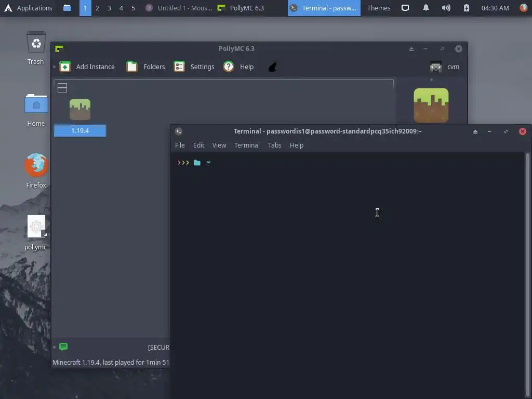Shade PollyMC window with up-arrow button
Screen dimensions: 532x399
[411, 49]
